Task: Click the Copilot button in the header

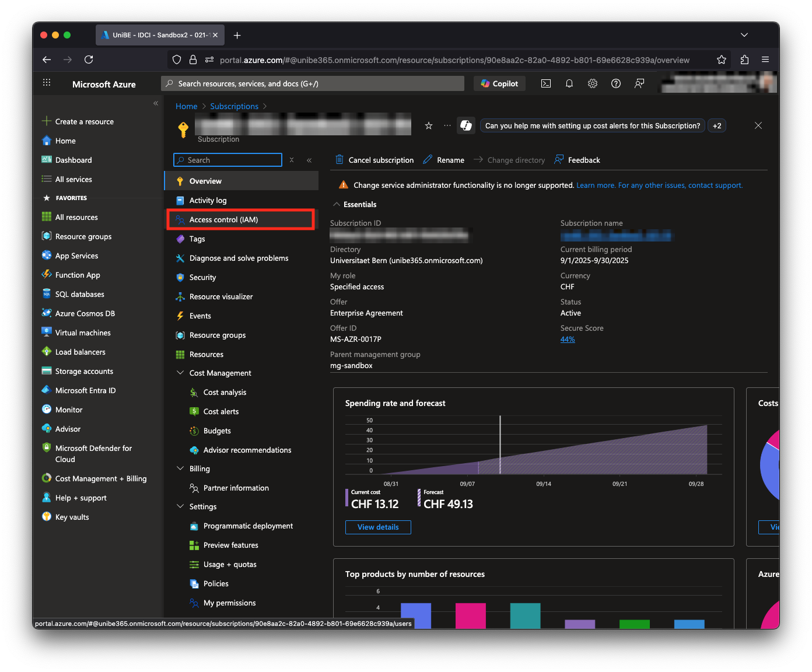Action: point(500,83)
